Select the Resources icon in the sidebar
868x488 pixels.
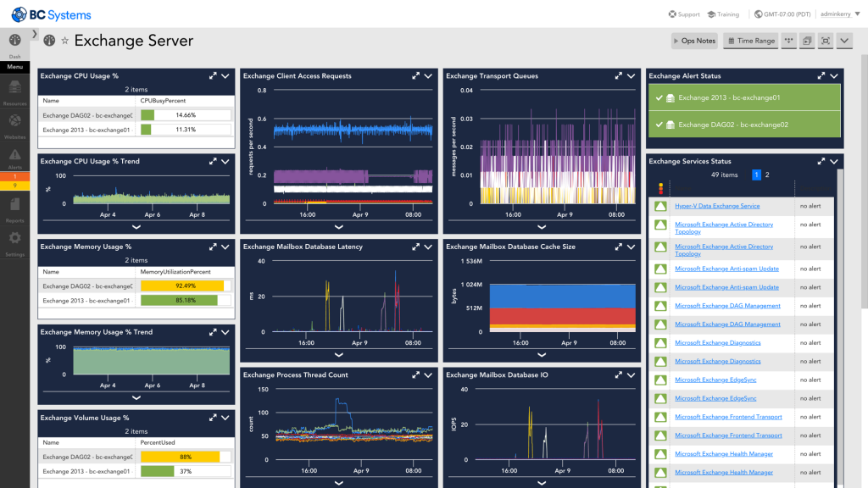point(14,87)
